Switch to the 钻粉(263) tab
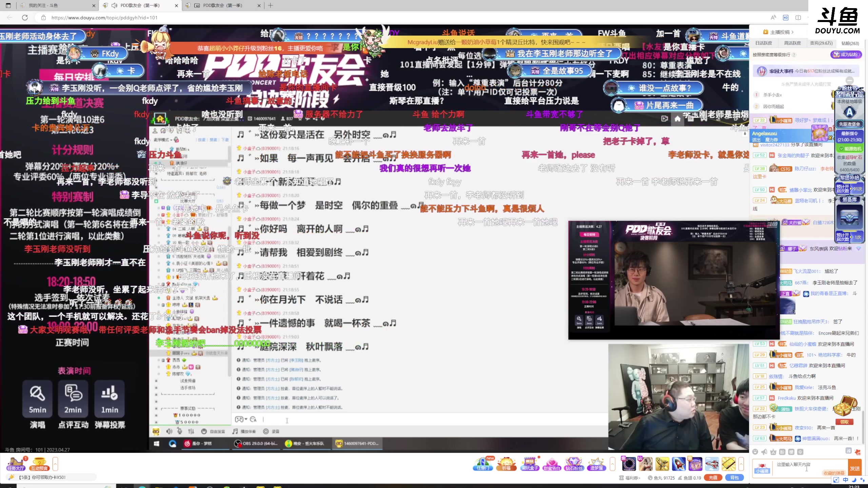Image resolution: width=868 pixels, height=488 pixels. [850, 43]
